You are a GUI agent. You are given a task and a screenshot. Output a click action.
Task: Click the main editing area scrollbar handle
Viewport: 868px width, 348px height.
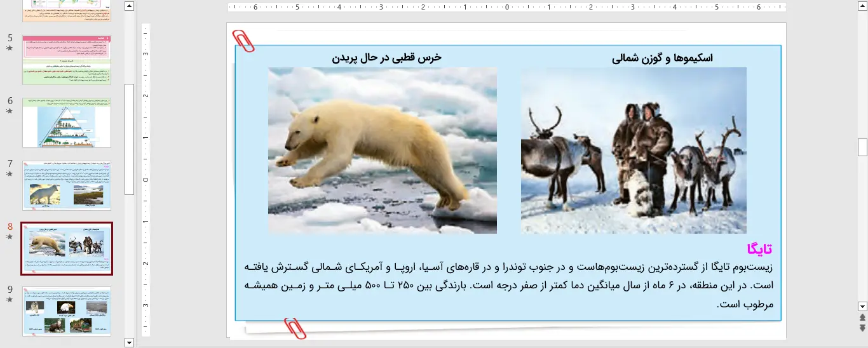tap(862, 147)
